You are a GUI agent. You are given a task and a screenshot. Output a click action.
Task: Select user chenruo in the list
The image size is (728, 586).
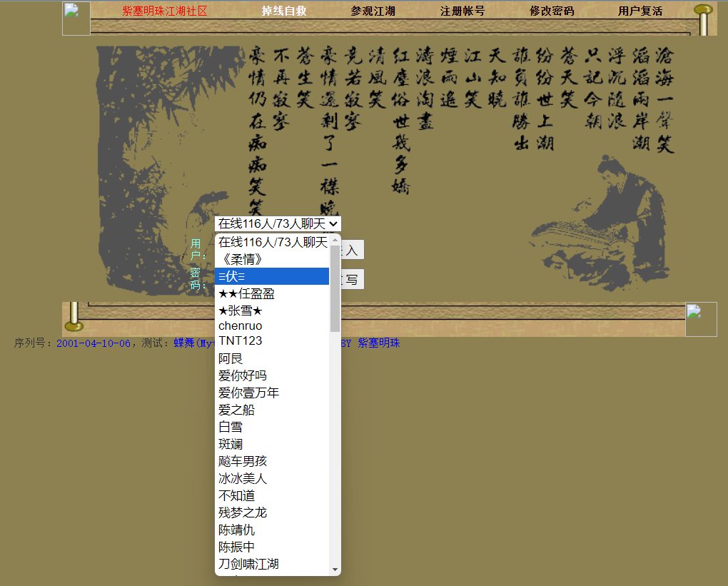272,325
